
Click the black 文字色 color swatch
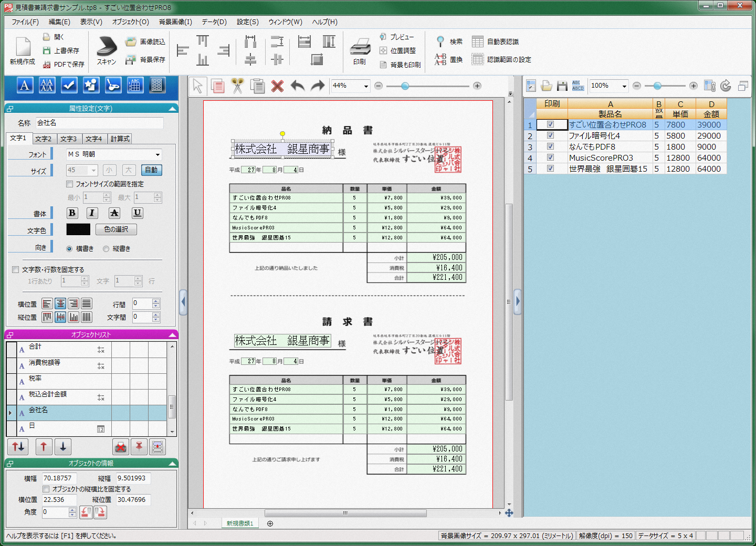click(x=78, y=229)
